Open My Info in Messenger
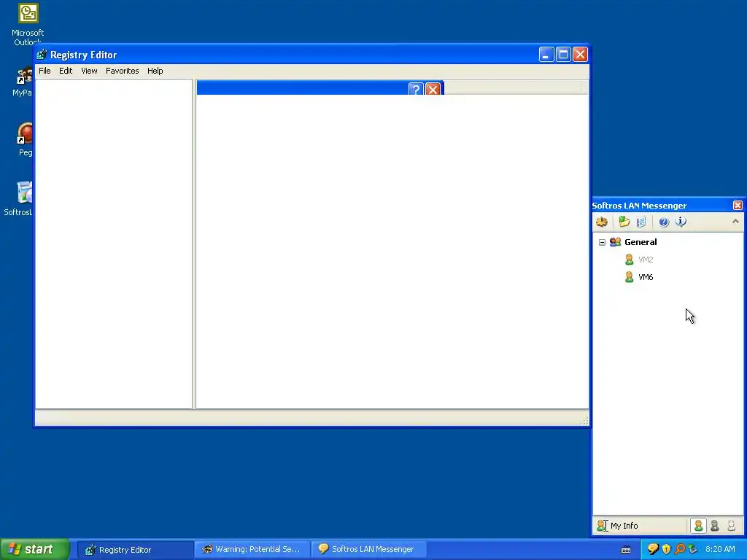Viewport: 747px width, 560px height. coord(617,526)
